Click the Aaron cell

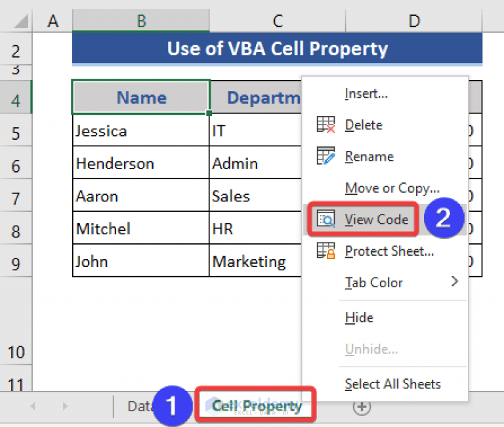(x=141, y=195)
